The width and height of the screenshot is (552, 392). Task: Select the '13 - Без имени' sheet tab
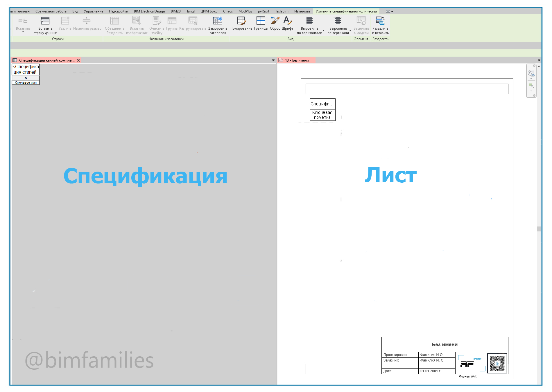click(x=296, y=60)
